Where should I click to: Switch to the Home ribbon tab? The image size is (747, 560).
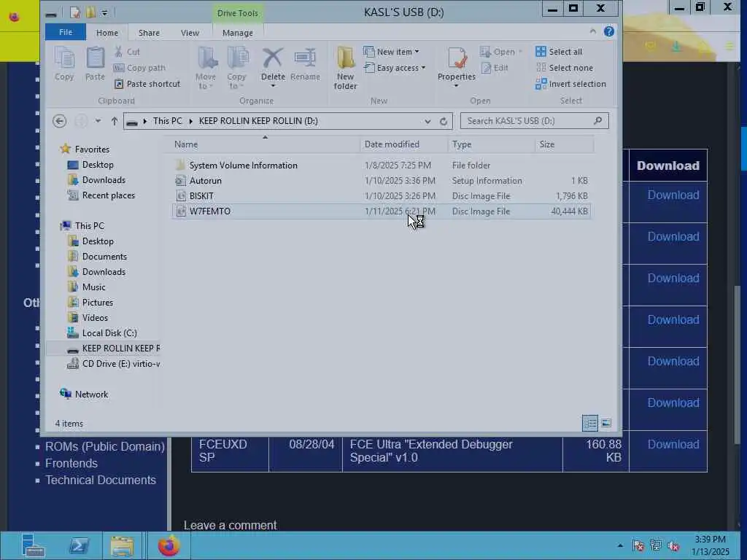pos(107,33)
